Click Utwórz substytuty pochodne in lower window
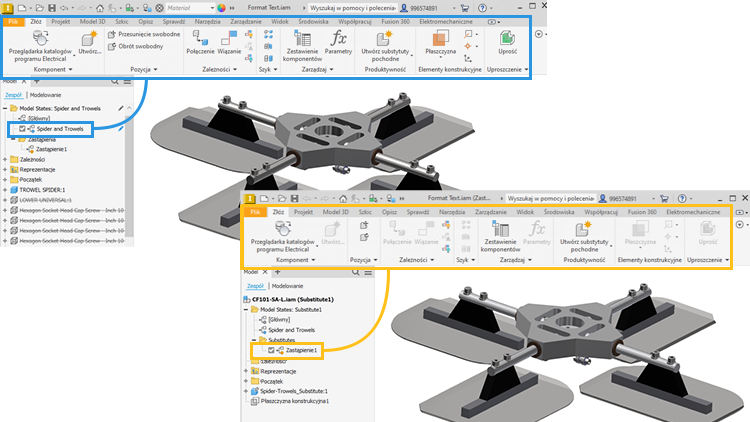This screenshot has height=422, width=750. 584,237
